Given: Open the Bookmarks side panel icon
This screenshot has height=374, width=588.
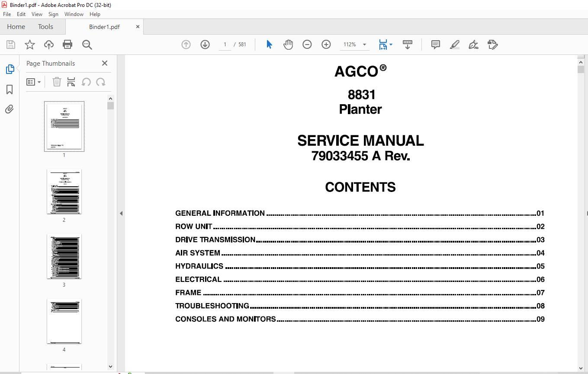Looking at the screenshot, I should 10,90.
